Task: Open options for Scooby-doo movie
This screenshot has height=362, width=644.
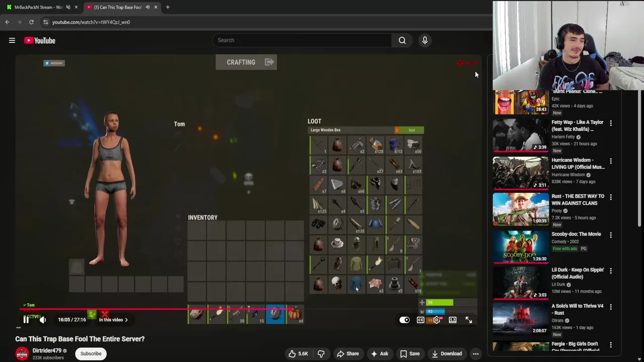Action: [x=611, y=235]
